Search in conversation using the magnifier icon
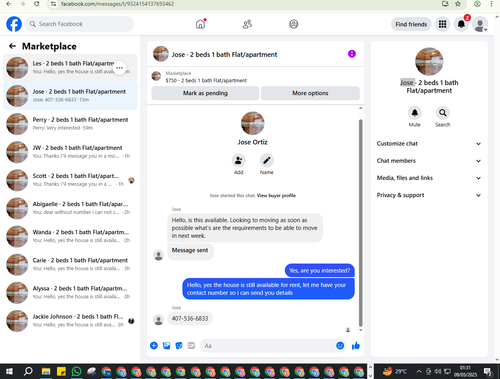This screenshot has height=379, width=500. pos(443,113)
